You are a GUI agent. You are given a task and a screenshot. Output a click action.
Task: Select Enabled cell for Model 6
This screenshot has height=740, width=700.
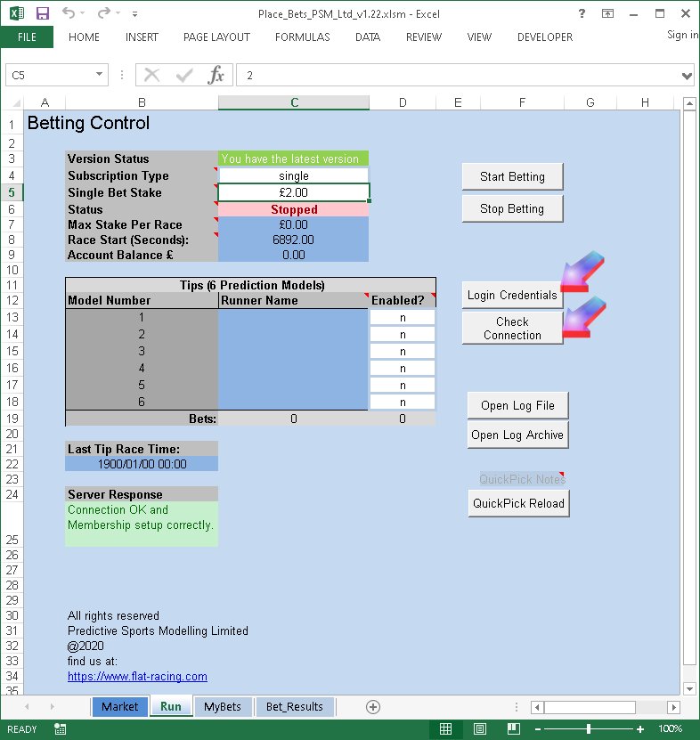403,402
